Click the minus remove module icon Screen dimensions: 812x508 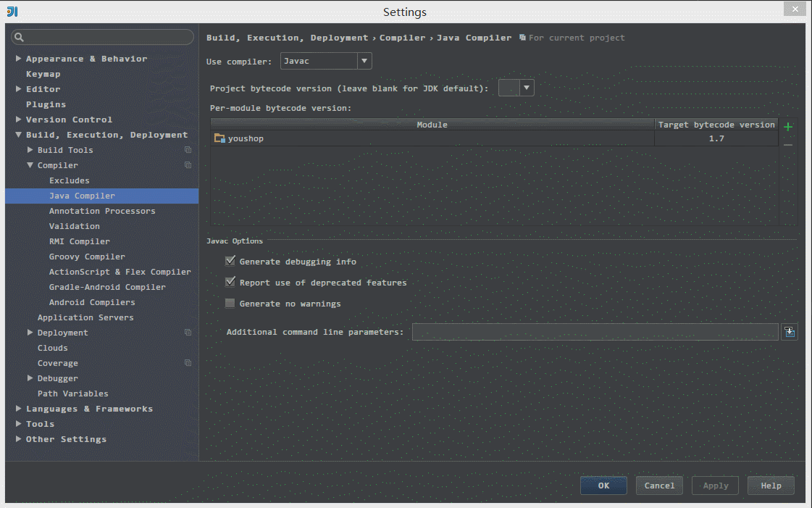[788, 145]
